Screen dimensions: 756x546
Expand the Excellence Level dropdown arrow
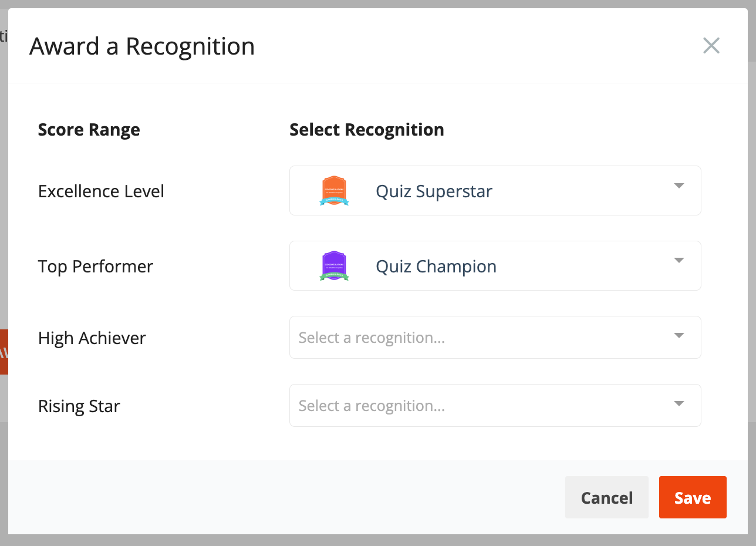point(679,186)
